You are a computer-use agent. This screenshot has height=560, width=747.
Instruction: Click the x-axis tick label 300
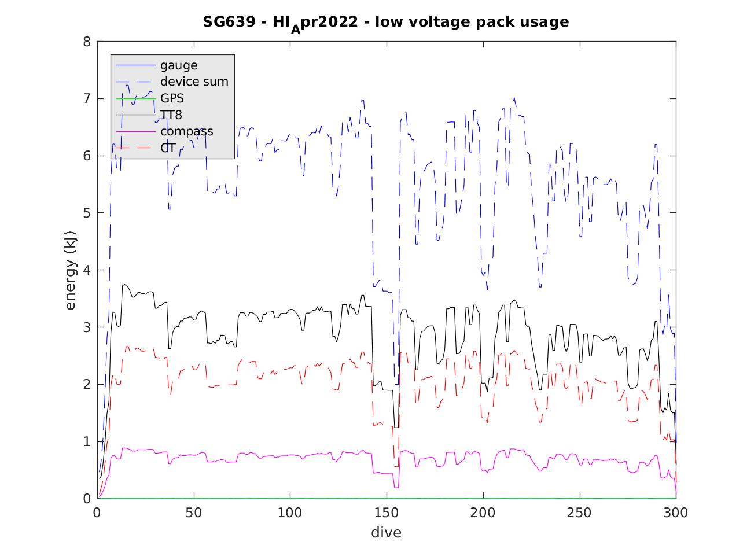click(x=676, y=513)
